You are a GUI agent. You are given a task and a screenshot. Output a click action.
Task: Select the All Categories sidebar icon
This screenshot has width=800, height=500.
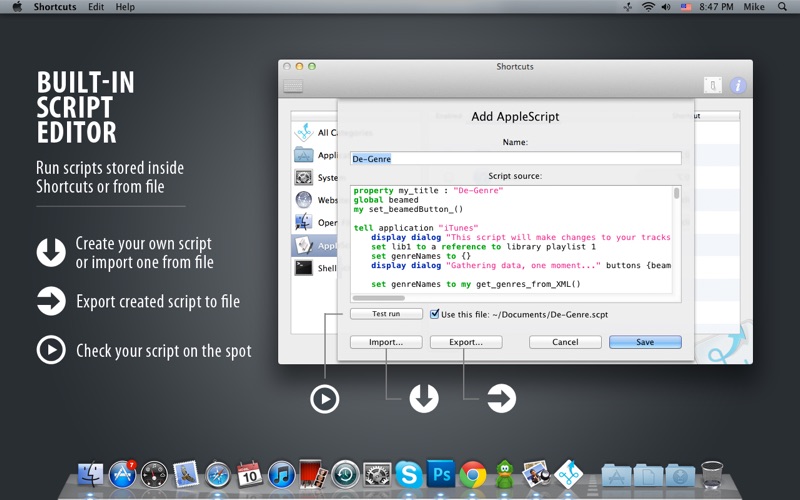[304, 132]
